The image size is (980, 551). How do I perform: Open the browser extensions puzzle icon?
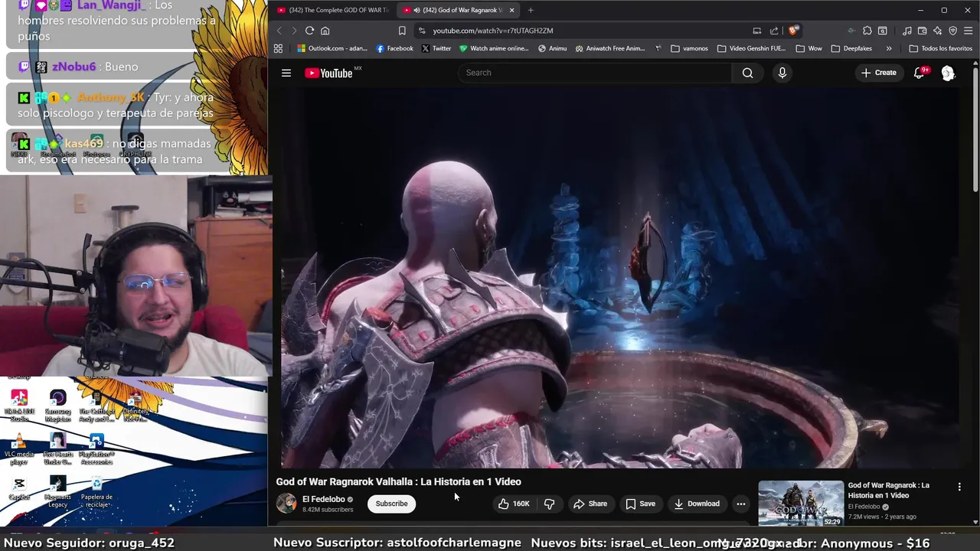867,31
